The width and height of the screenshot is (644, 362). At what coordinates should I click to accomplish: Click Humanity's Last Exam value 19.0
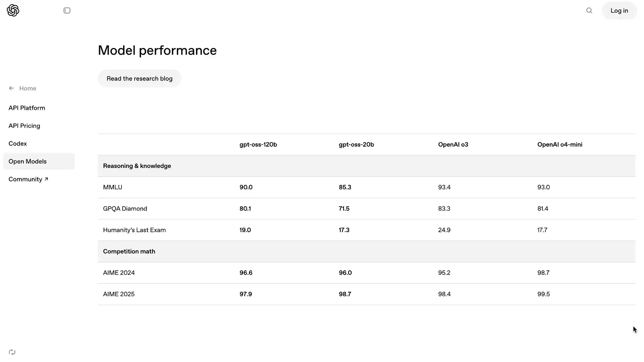tap(245, 230)
